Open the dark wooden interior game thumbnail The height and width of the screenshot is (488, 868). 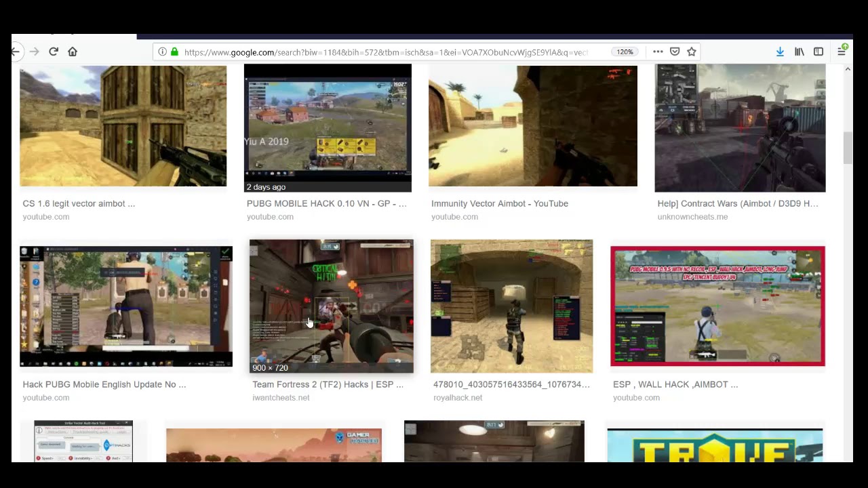[494, 441]
